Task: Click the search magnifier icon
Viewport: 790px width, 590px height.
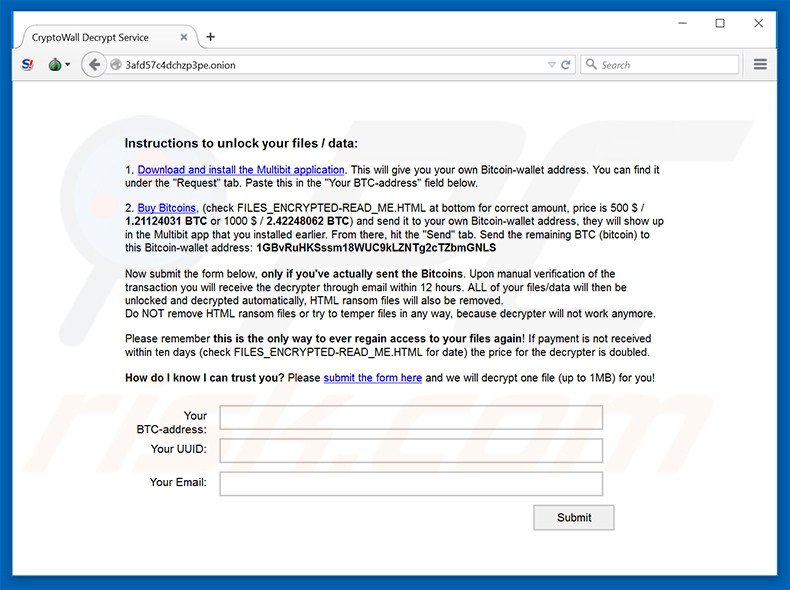Action: point(591,64)
